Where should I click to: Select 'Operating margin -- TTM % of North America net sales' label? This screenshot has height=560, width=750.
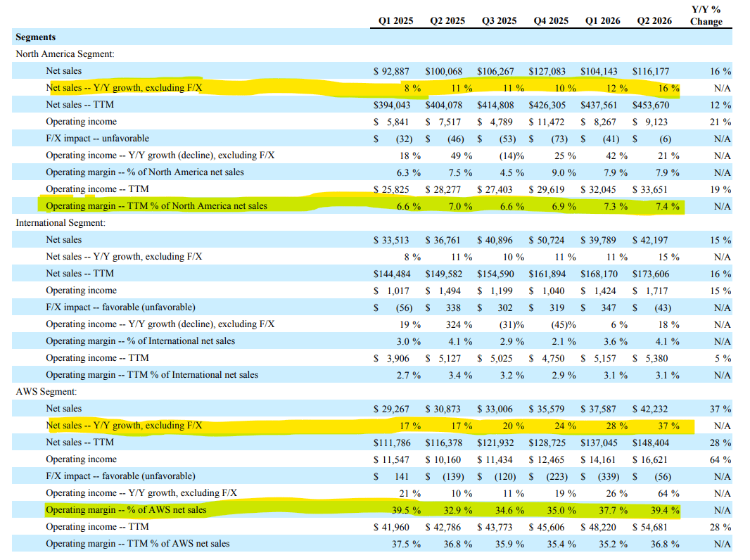click(x=156, y=206)
